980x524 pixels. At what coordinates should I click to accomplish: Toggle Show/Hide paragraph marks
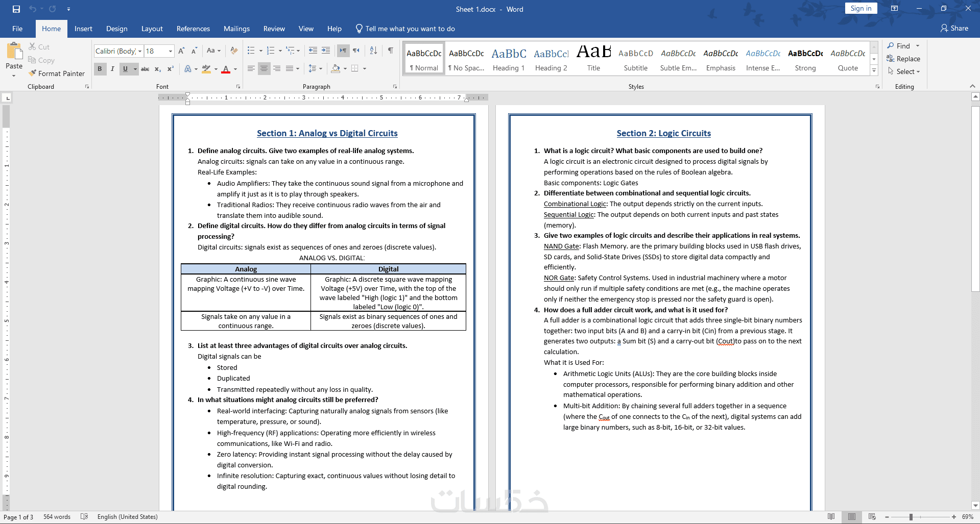391,51
